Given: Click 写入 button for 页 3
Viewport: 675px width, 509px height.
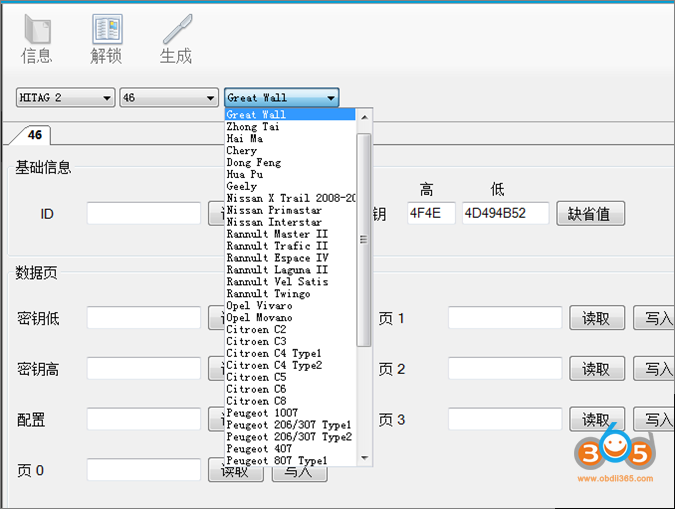Looking at the screenshot, I should point(654,419).
